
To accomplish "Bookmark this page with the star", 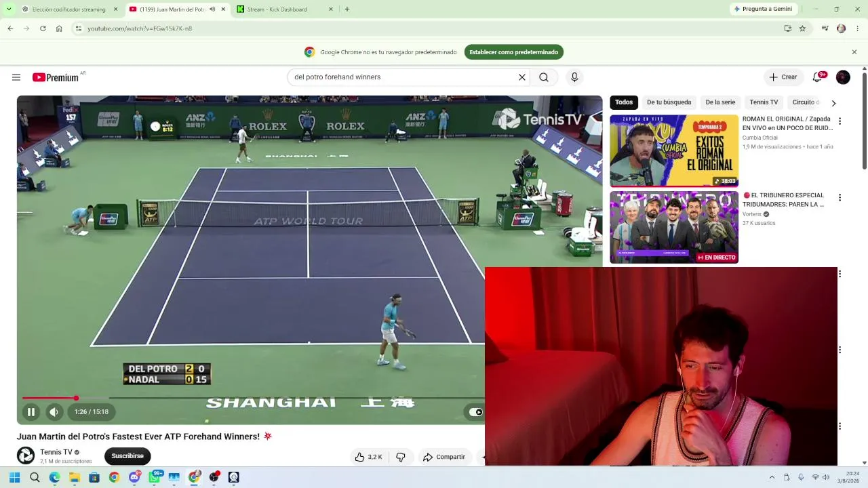I will (802, 28).
